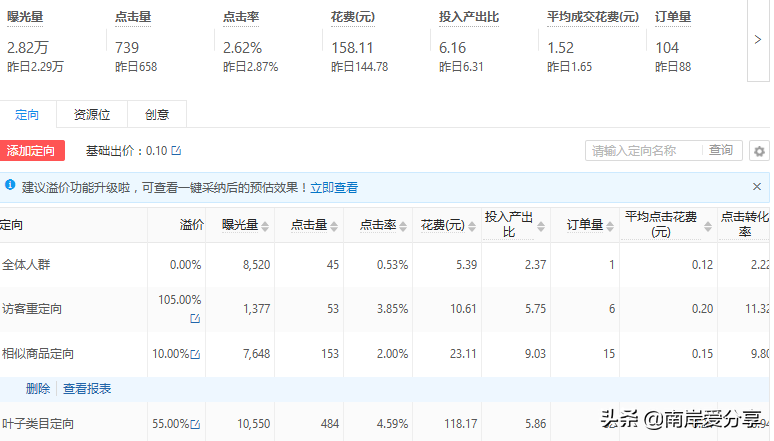Edit premium for 相似商品定向 row
Screen dimensions: 774x441
(x=195, y=354)
